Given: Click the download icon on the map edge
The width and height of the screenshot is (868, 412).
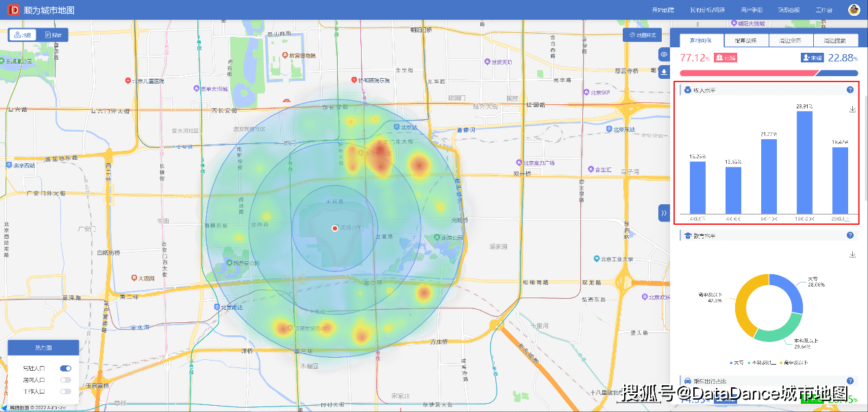Looking at the screenshot, I should (664, 73).
